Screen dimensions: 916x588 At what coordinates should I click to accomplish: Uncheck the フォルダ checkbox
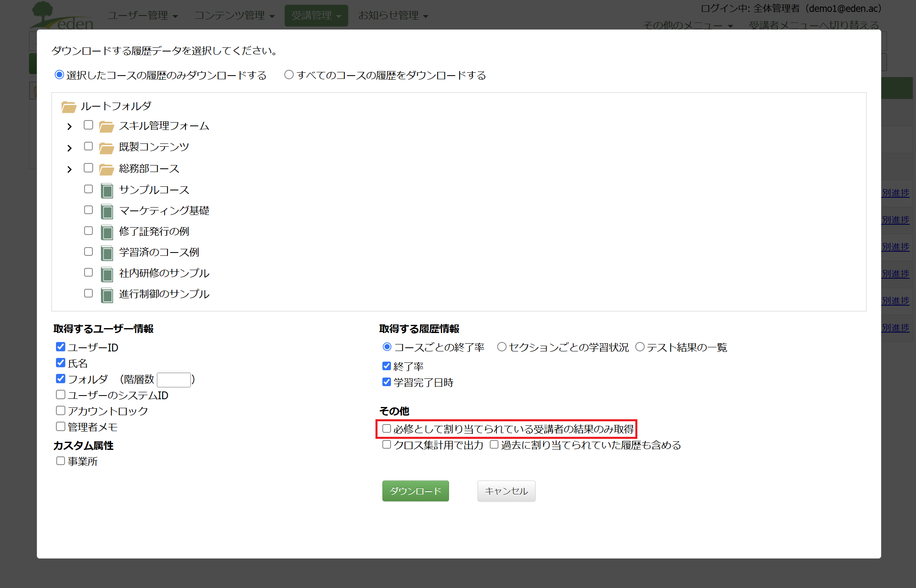click(x=60, y=379)
